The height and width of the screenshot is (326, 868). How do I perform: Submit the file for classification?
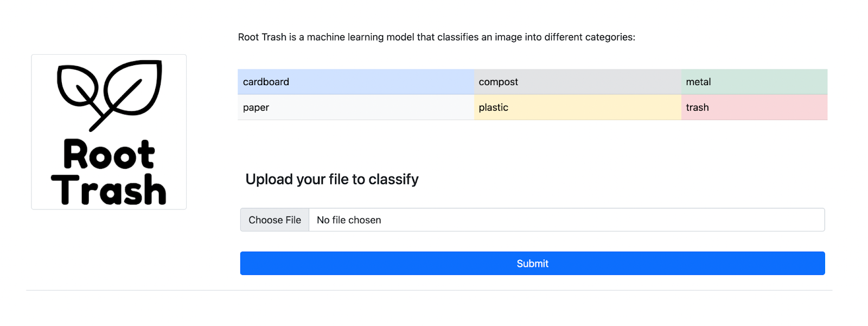tap(532, 264)
